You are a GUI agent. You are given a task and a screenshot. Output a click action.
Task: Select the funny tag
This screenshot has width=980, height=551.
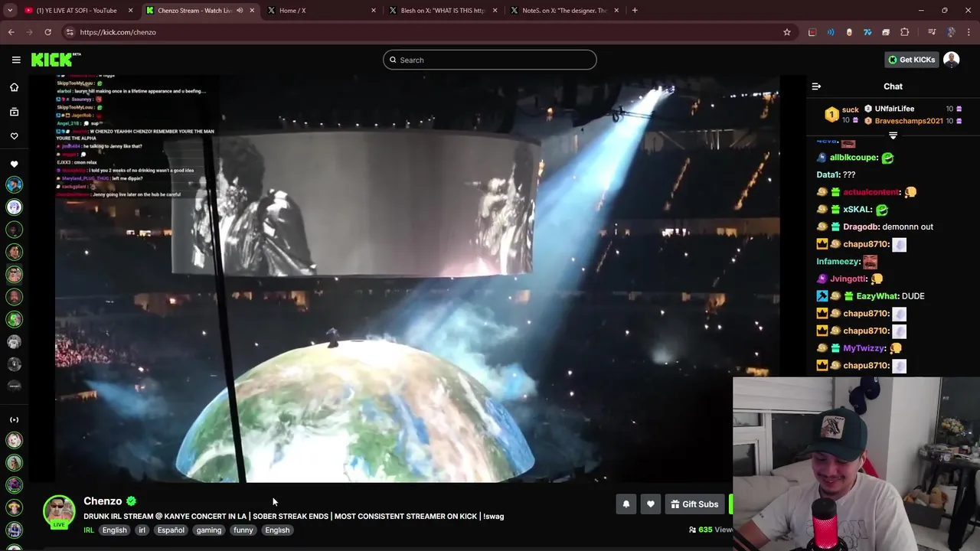pyautogui.click(x=243, y=530)
